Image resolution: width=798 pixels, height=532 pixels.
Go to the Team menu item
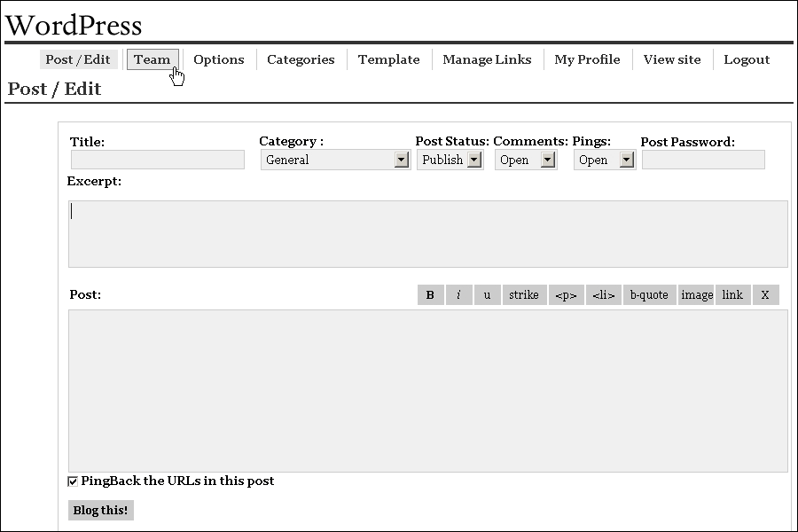[153, 59]
